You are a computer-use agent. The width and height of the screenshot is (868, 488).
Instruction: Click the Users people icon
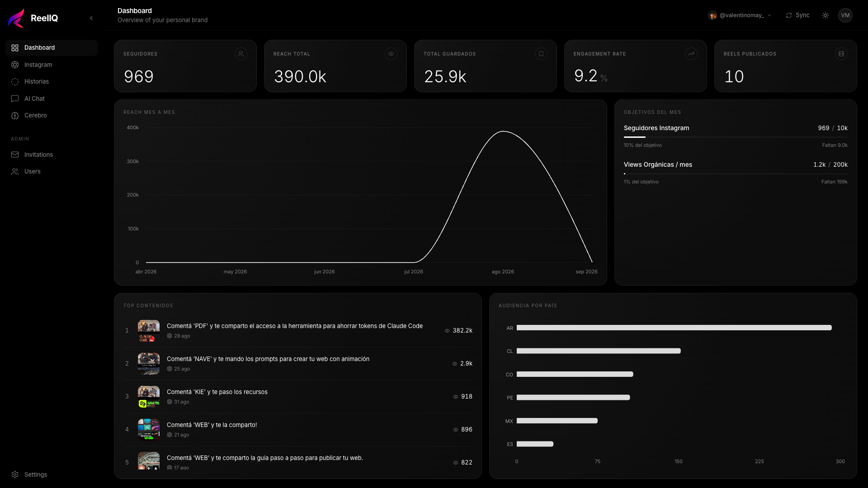pyautogui.click(x=15, y=172)
